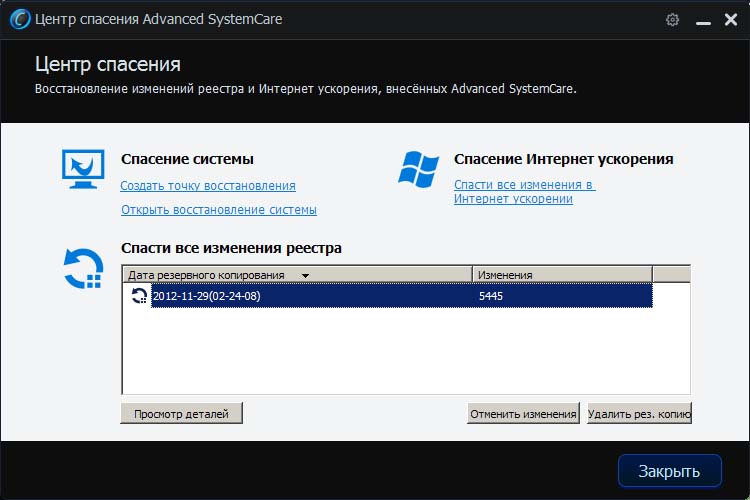The width and height of the screenshot is (750, 500).
Task: Click the 'Отменить изменения' button
Action: pos(523,413)
